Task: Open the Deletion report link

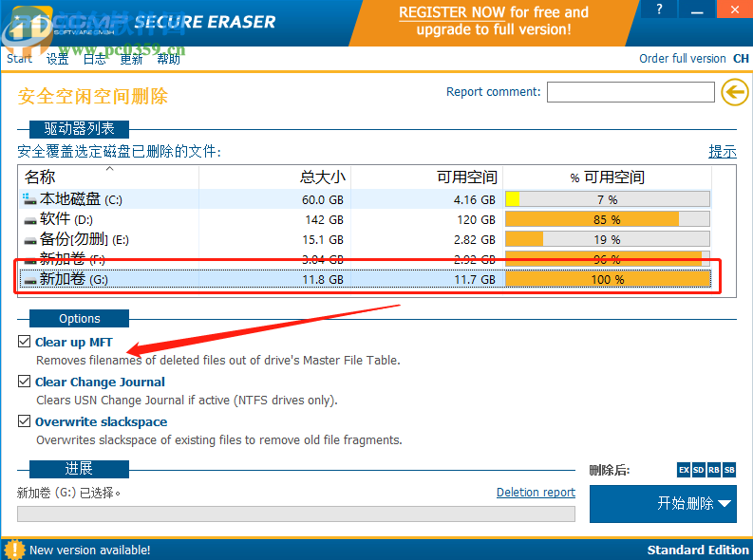Action: [x=536, y=493]
